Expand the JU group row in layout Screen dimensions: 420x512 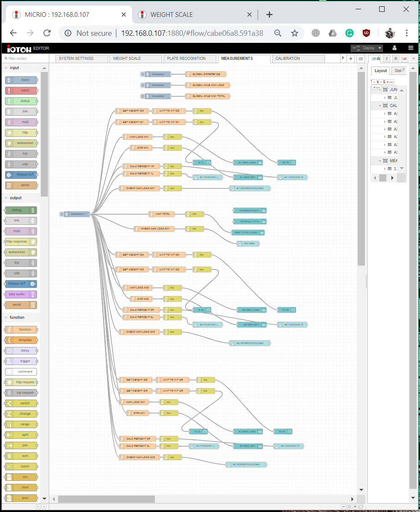tap(385, 98)
